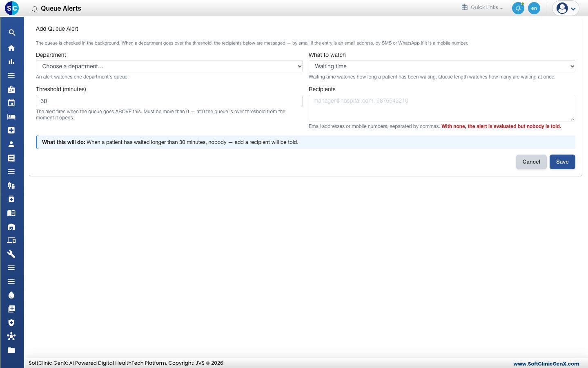Click the stacked plus library icon in sidebar
Image resolution: width=588 pixels, height=368 pixels.
click(11, 309)
